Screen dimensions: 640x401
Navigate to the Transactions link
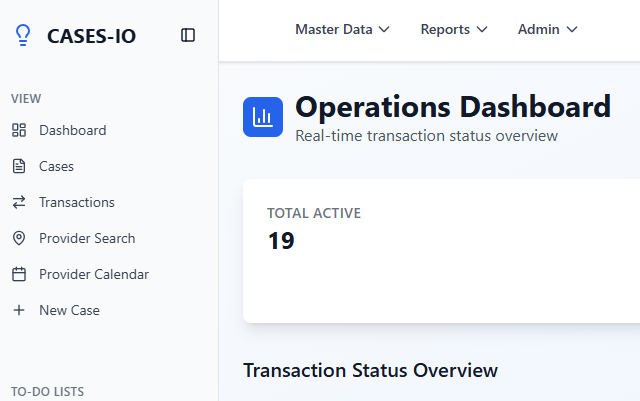pos(77,202)
